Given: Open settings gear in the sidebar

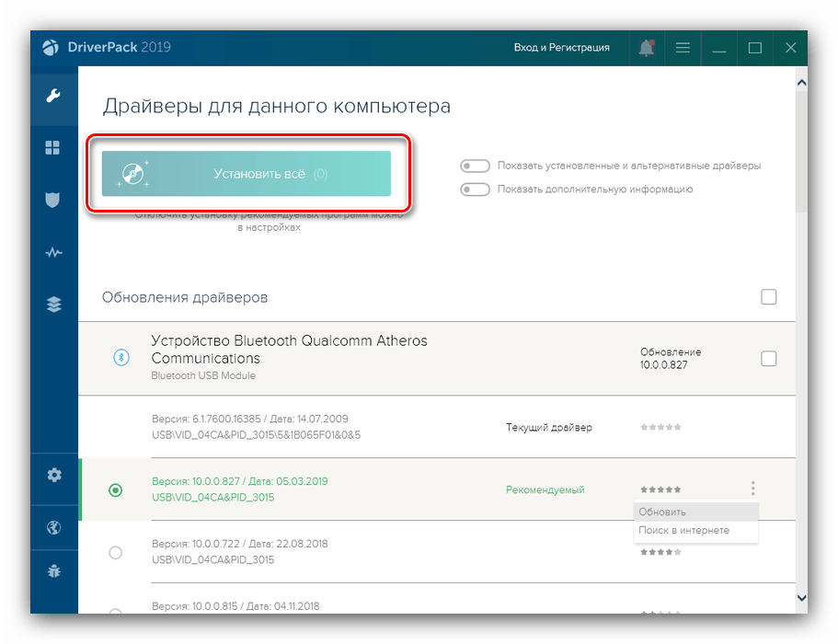Looking at the screenshot, I should tap(54, 475).
